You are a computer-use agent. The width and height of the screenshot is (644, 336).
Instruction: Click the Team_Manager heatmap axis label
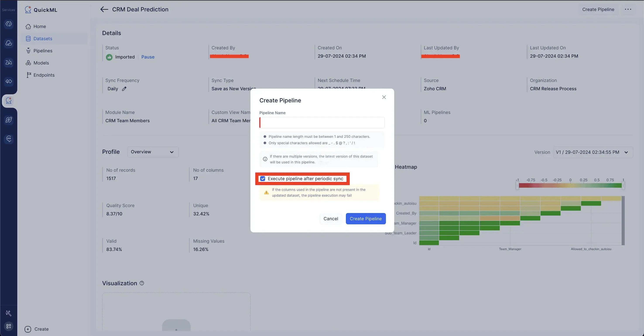click(x=510, y=249)
